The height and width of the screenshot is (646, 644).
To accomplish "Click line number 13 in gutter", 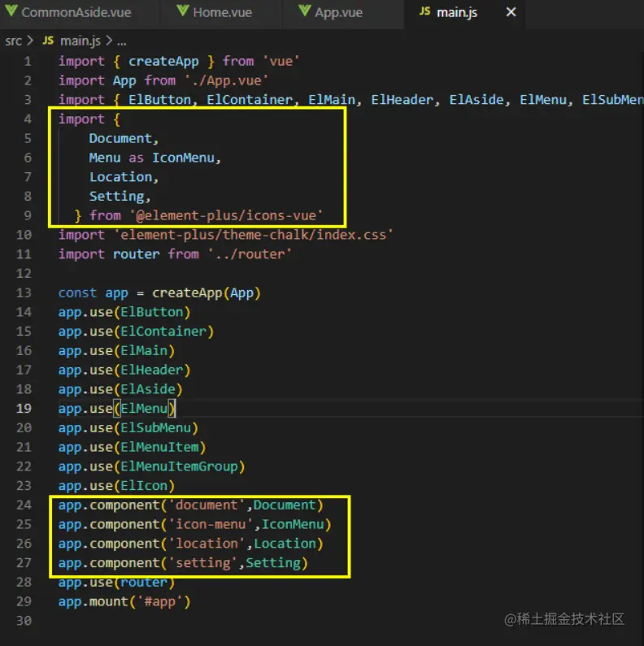I will [24, 293].
